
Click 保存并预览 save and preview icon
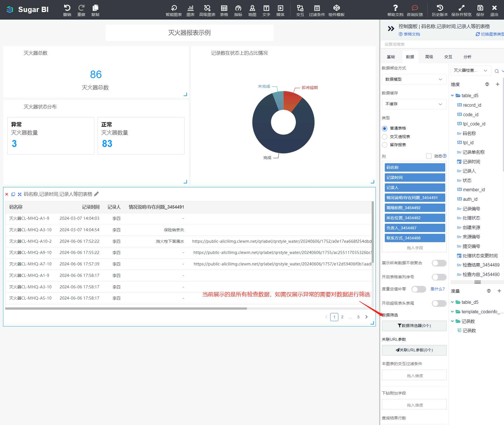[461, 8]
